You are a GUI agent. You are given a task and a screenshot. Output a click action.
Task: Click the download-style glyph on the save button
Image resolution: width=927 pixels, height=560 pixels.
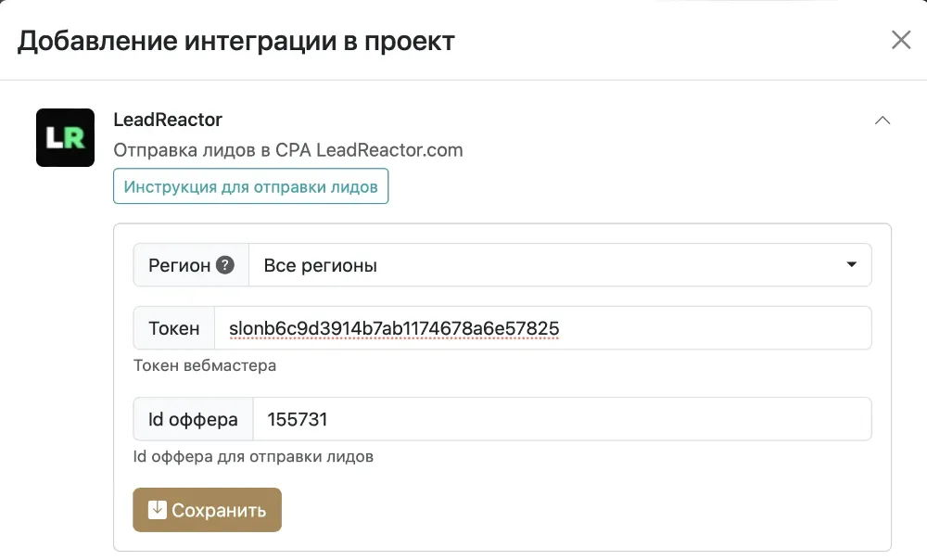[158, 509]
